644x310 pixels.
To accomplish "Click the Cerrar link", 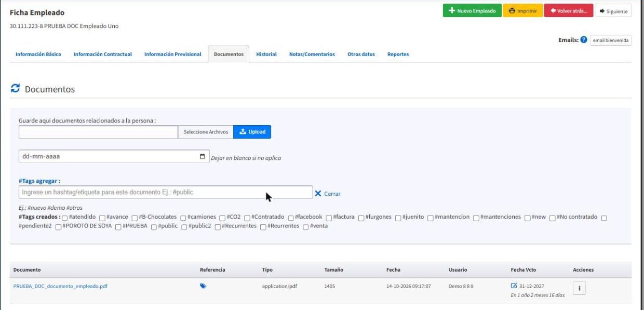I will click(332, 194).
